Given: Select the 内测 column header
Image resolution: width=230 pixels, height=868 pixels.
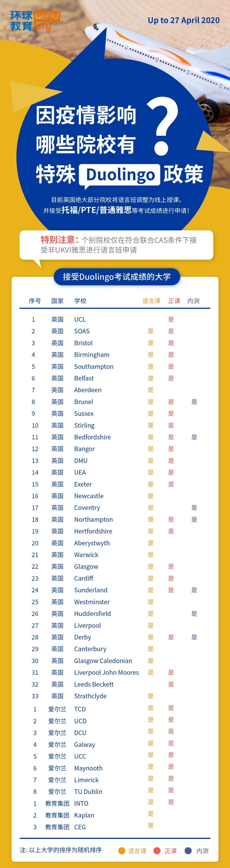Looking at the screenshot, I should click(193, 301).
